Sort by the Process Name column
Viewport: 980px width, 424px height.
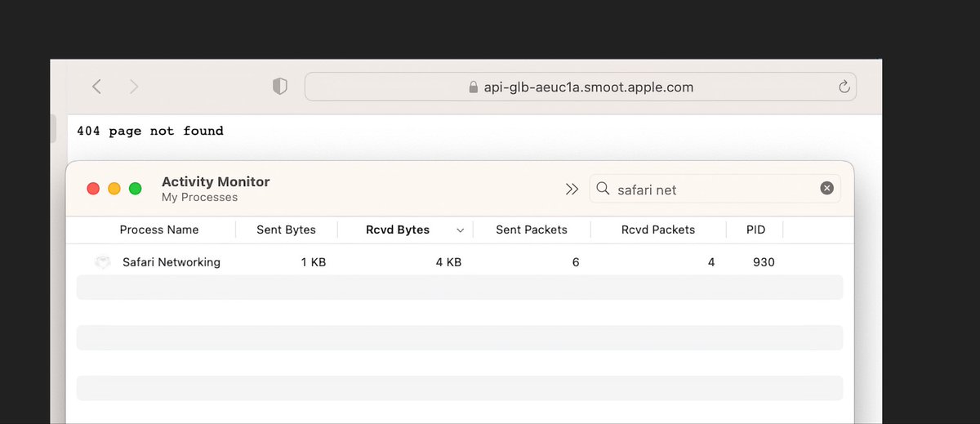coord(159,230)
